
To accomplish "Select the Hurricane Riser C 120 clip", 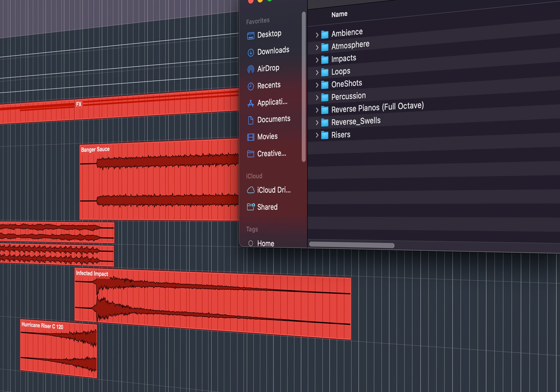I will [x=58, y=349].
